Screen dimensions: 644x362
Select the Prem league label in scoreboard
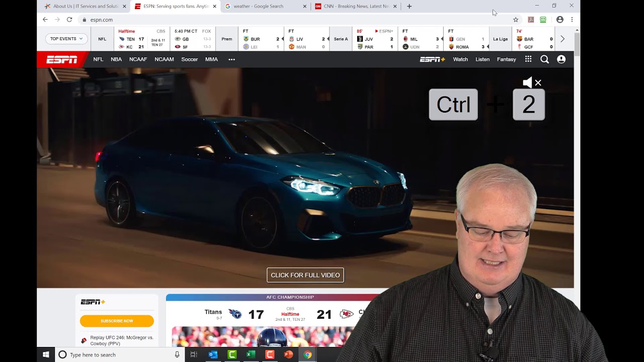pyautogui.click(x=227, y=39)
